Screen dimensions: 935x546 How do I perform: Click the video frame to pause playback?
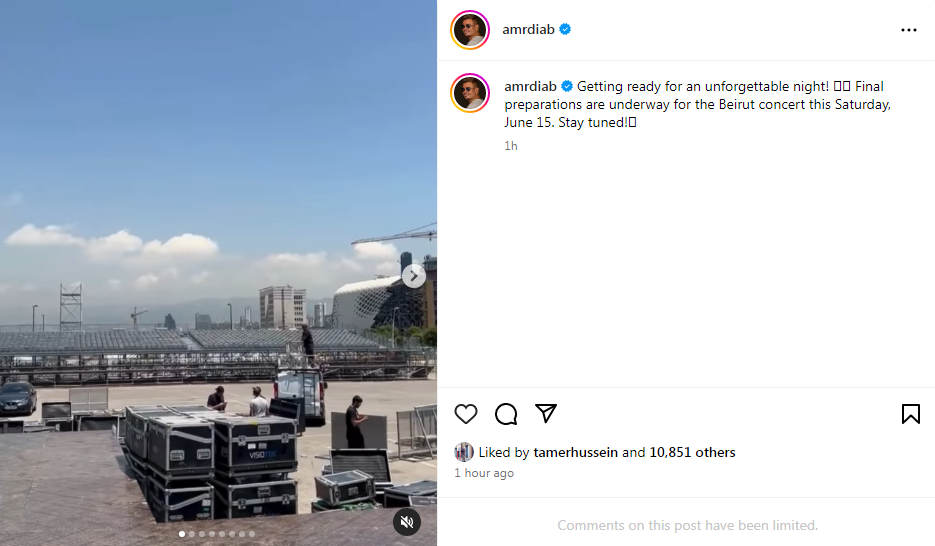pyautogui.click(x=218, y=179)
